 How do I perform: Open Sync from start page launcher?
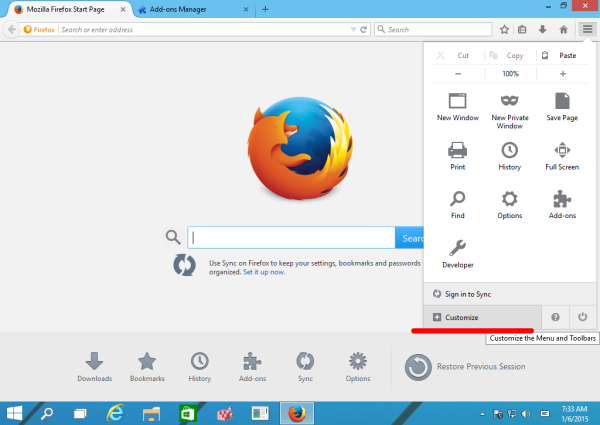pyautogui.click(x=305, y=367)
